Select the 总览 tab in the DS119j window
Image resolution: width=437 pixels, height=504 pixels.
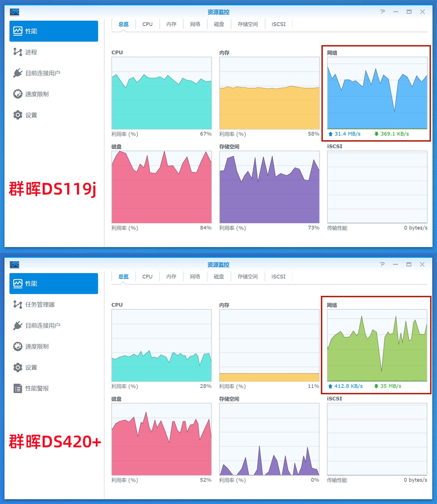point(124,24)
